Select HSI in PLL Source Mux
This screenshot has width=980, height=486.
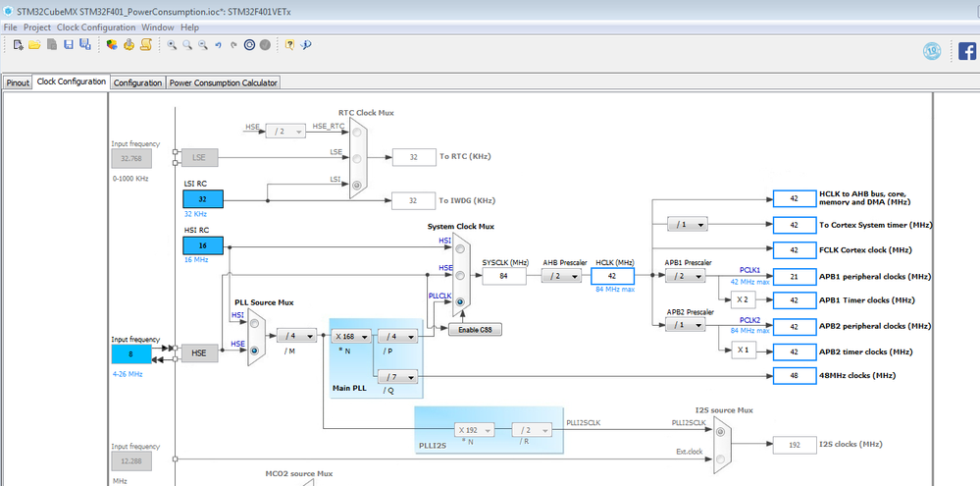point(254,324)
